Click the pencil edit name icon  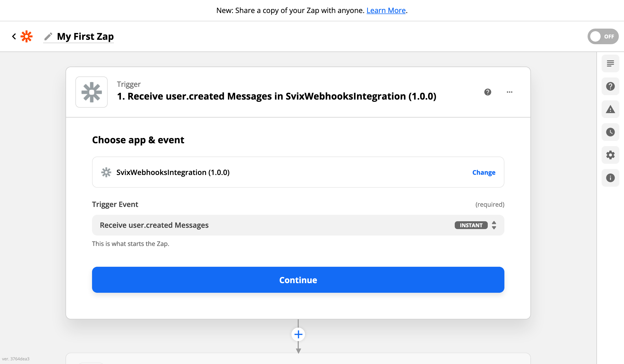[48, 36]
